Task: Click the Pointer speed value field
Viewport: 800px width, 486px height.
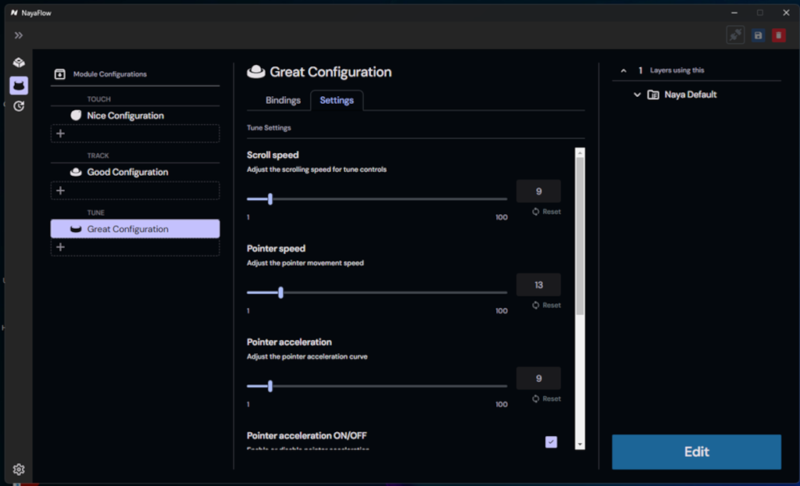Action: pyautogui.click(x=538, y=285)
